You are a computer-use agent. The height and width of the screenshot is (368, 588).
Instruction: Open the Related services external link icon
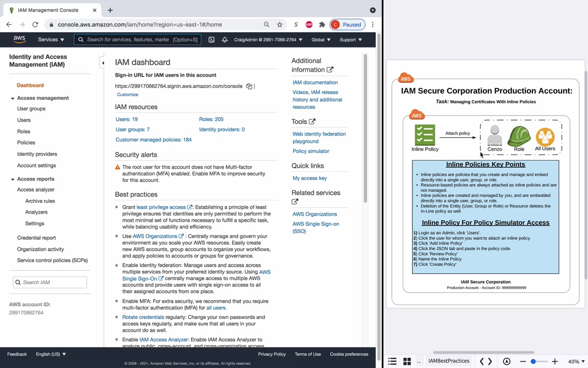(x=295, y=202)
